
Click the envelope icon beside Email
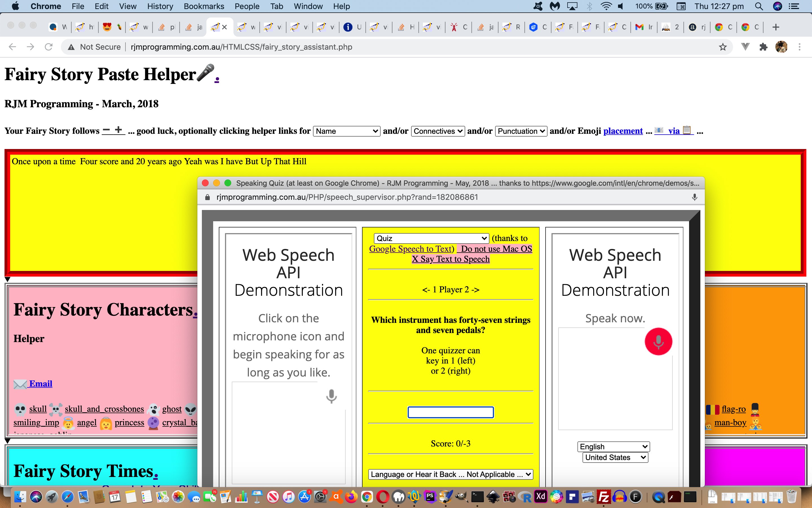(x=20, y=384)
